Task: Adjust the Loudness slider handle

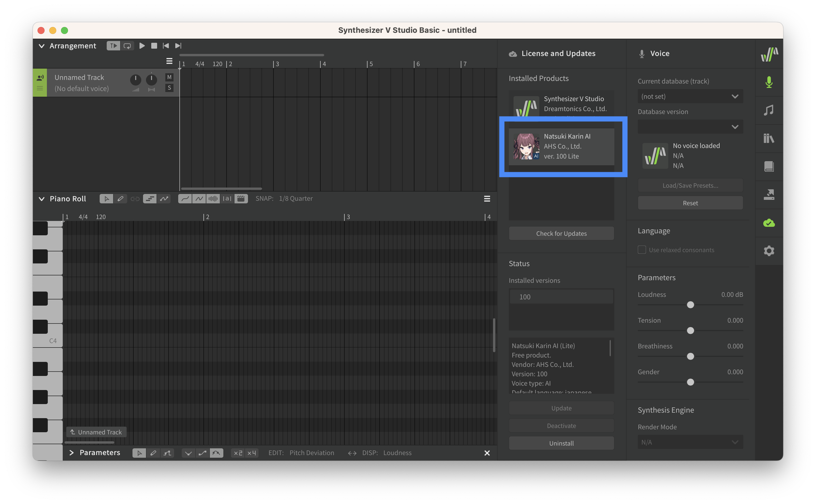Action: pyautogui.click(x=690, y=305)
